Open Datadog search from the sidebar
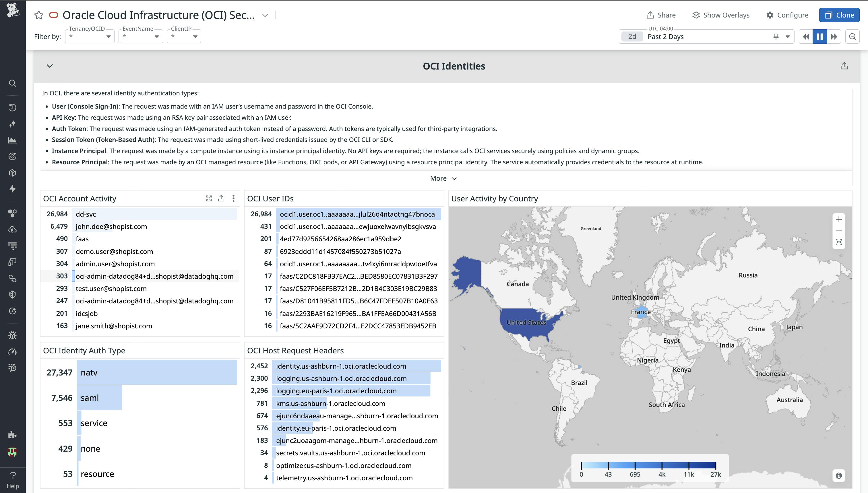The height and width of the screenshot is (493, 868). pos(13,83)
